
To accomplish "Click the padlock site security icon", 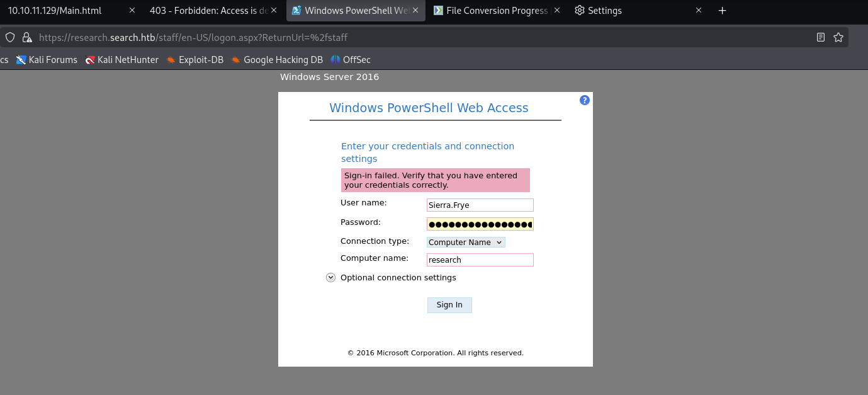I will (x=26, y=37).
